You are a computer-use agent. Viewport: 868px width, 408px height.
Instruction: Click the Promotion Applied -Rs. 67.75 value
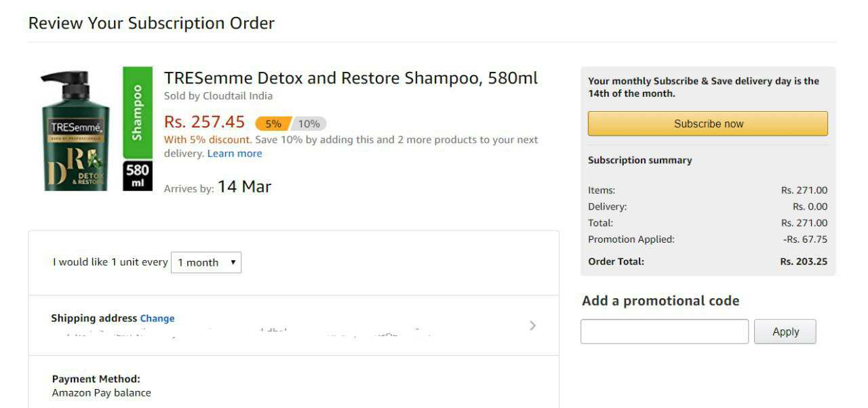tap(805, 239)
